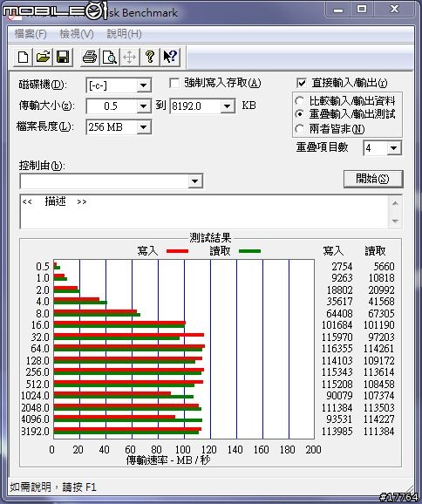
Task: Expand 重疊項目數 queue depth dropdown
Action: pyautogui.click(x=393, y=148)
